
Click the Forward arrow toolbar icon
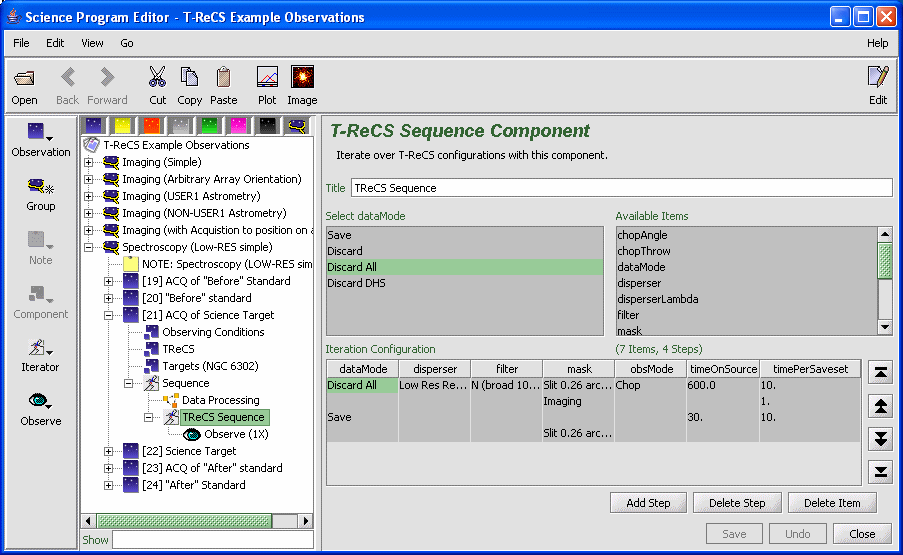point(107,77)
